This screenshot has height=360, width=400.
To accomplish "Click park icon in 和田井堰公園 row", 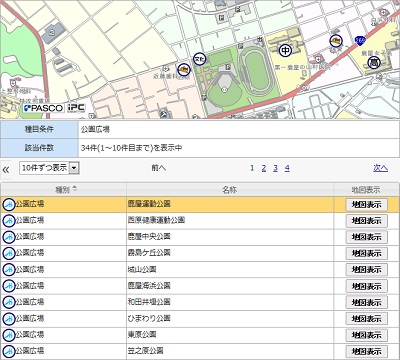I will pyautogui.click(x=9, y=302).
